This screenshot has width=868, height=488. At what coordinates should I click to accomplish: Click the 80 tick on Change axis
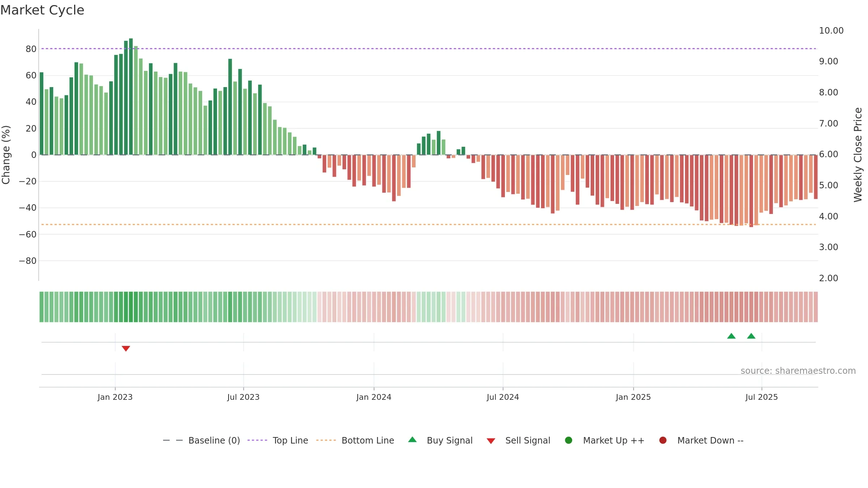(x=31, y=49)
